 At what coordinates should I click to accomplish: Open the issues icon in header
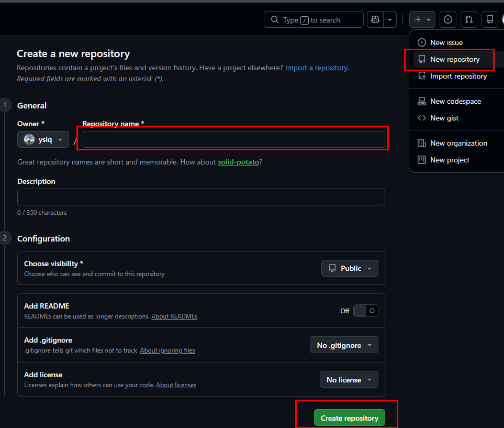tap(448, 19)
